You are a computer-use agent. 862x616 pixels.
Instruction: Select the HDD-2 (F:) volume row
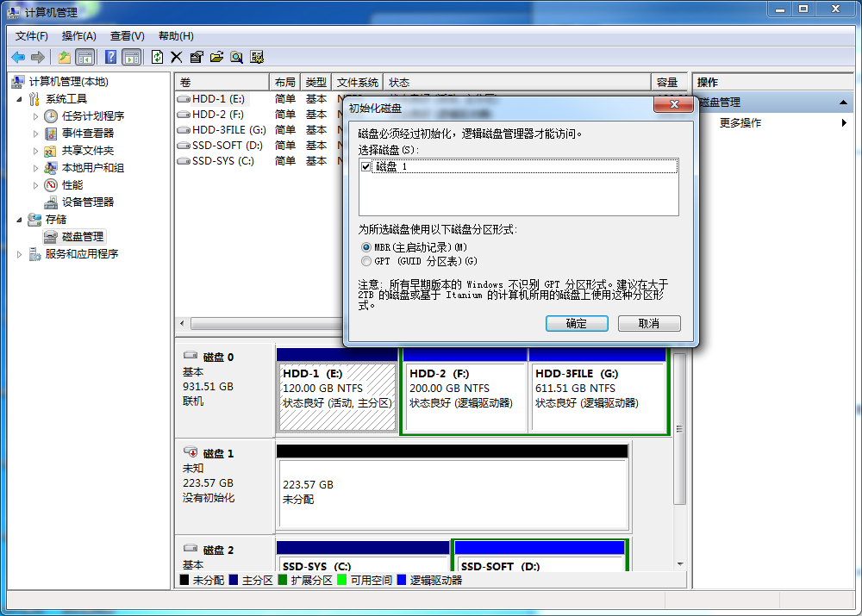218,115
